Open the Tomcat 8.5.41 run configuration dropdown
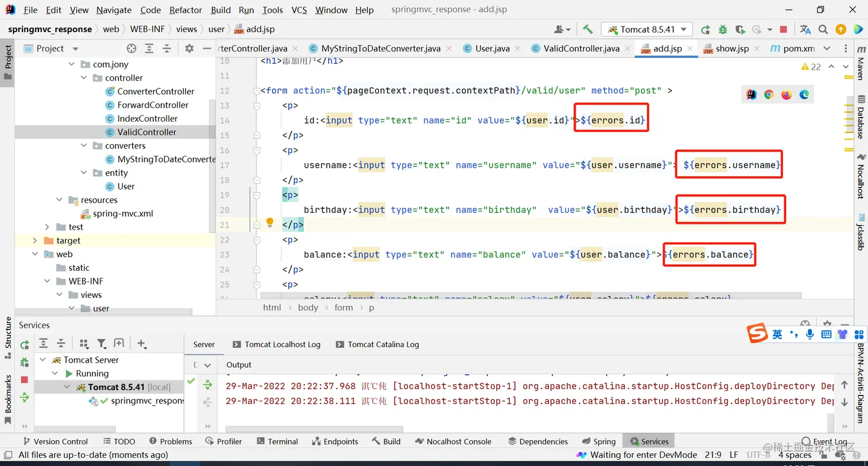Viewport: 868px width, 466px height. click(x=647, y=29)
